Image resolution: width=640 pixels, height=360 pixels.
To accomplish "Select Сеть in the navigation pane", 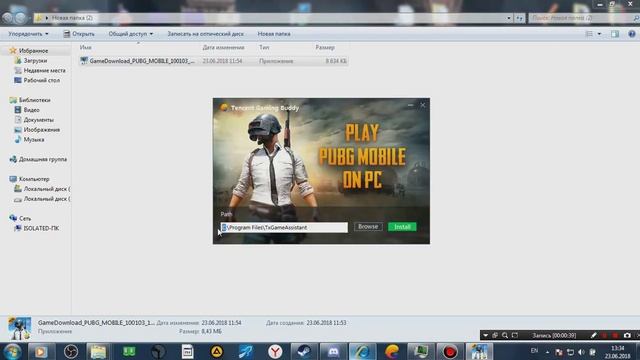I will pyautogui.click(x=20, y=218).
